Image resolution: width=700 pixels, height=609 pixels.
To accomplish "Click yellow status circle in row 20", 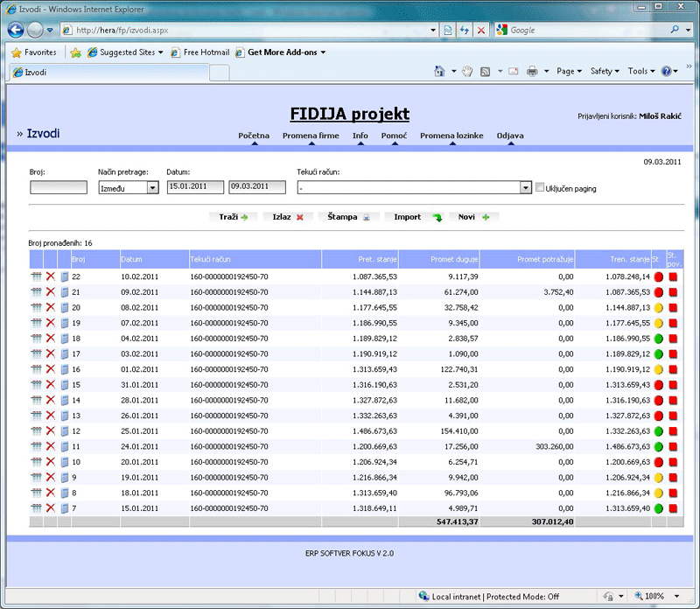I will pyautogui.click(x=659, y=308).
